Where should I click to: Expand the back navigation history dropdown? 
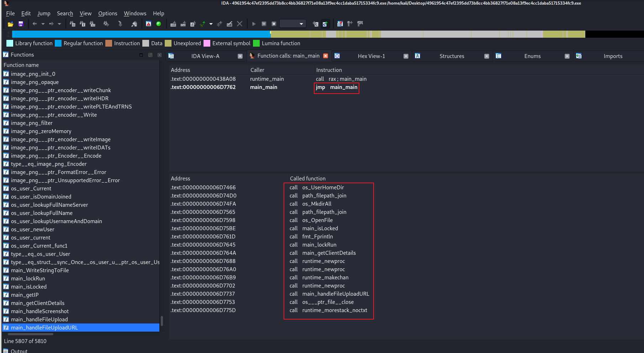point(43,24)
